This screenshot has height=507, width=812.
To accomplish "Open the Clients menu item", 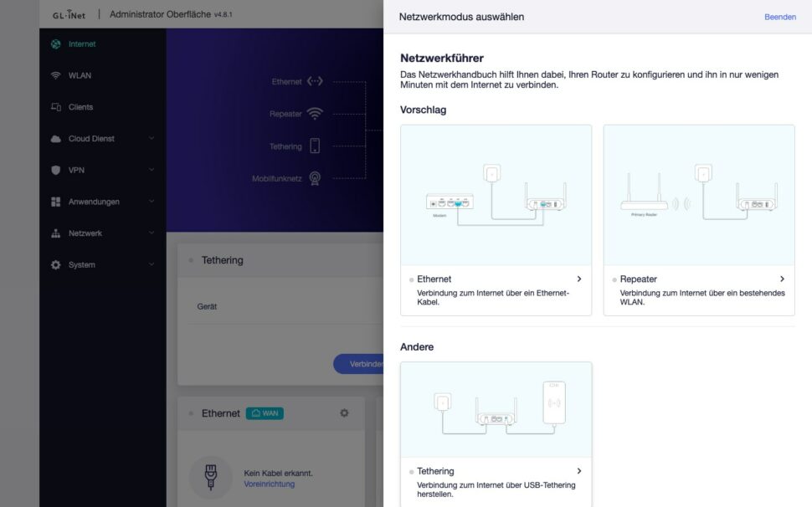I will coord(102,107).
